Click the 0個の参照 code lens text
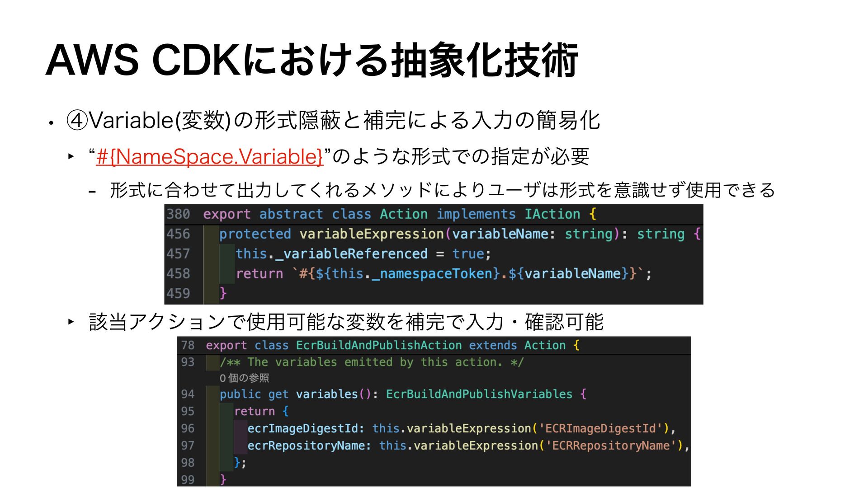868x488 pixels. pos(244,378)
